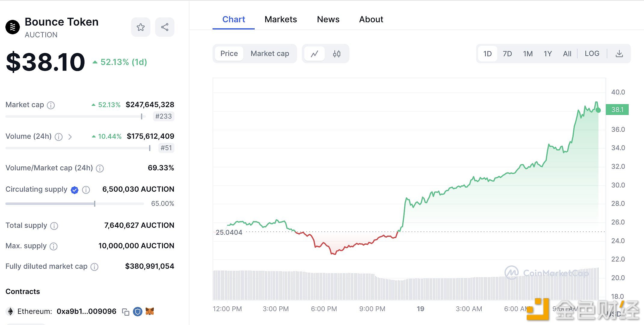
Task: Click the $175,612,409 volume value
Action: [151, 136]
